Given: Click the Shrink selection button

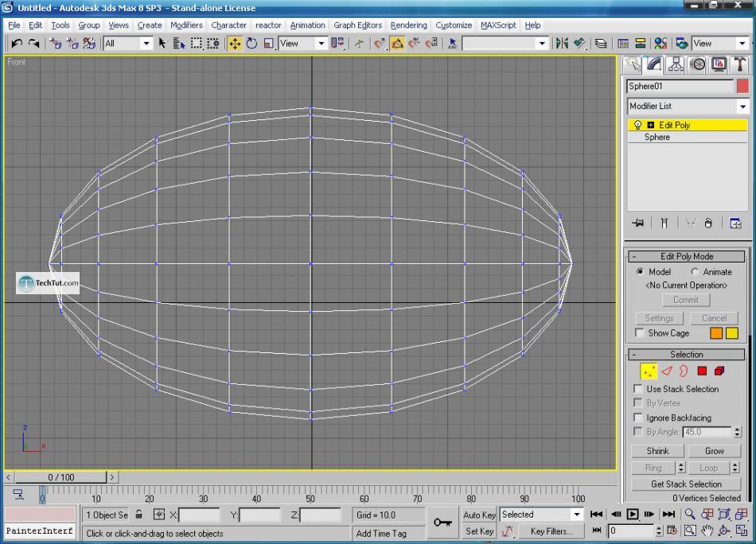Looking at the screenshot, I should point(657,451).
